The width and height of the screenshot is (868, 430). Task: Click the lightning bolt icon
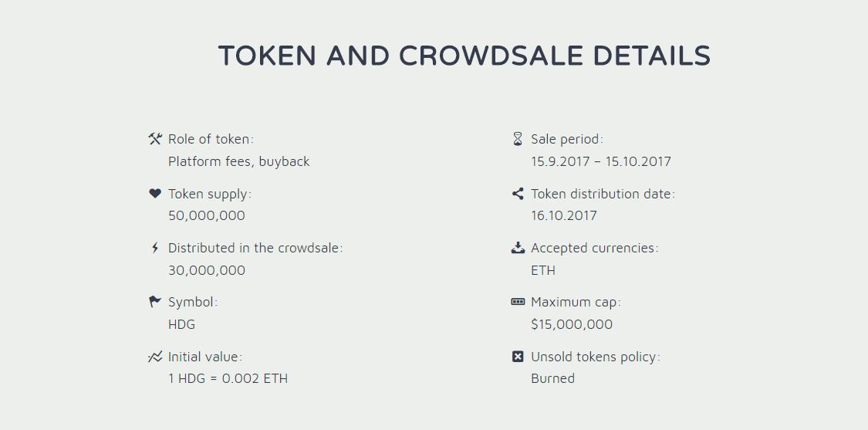click(155, 248)
